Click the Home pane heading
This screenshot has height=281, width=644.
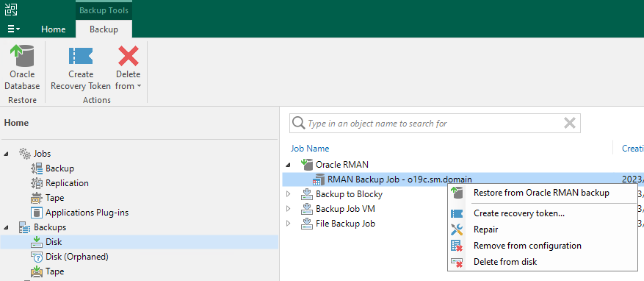click(16, 123)
